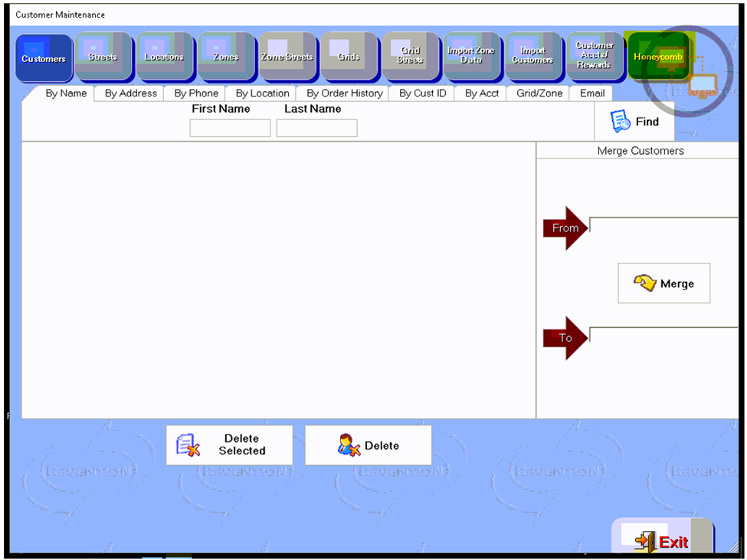Screen dimensions: 747x560
Task: Open Customer Accts/Rewards section
Action: pos(595,56)
